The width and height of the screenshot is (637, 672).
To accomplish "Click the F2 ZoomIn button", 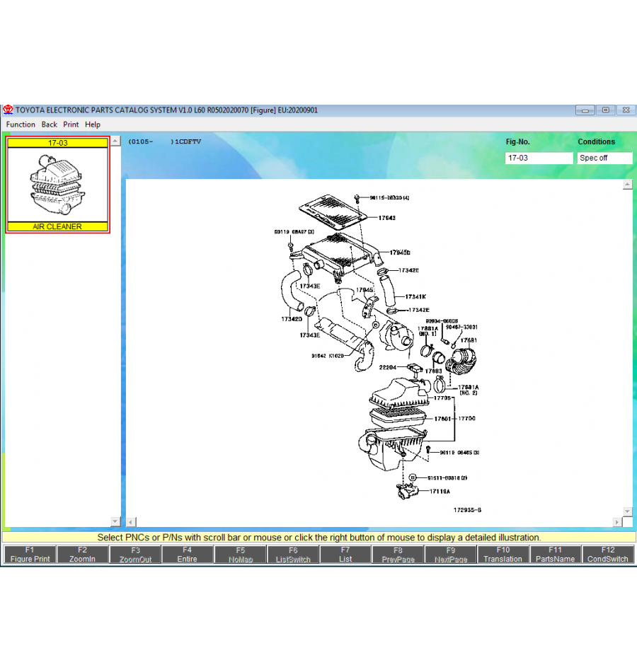I will coord(82,555).
